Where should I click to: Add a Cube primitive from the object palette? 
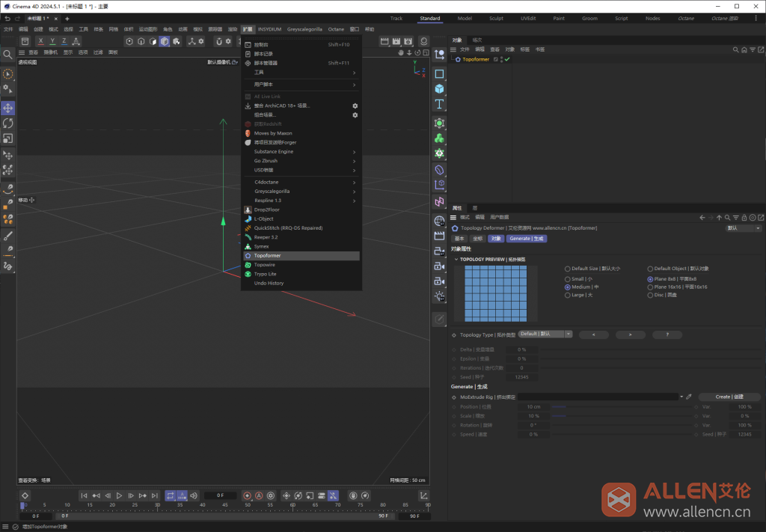coord(439,89)
